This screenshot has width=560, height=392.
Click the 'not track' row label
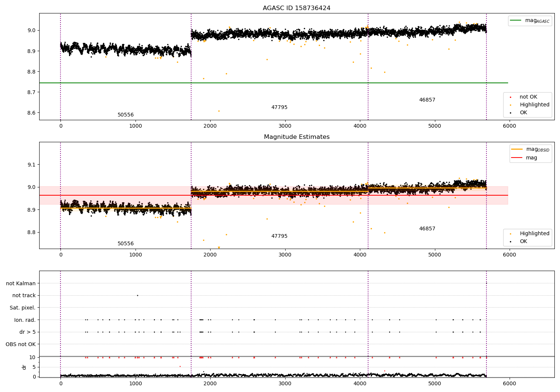[24, 296]
